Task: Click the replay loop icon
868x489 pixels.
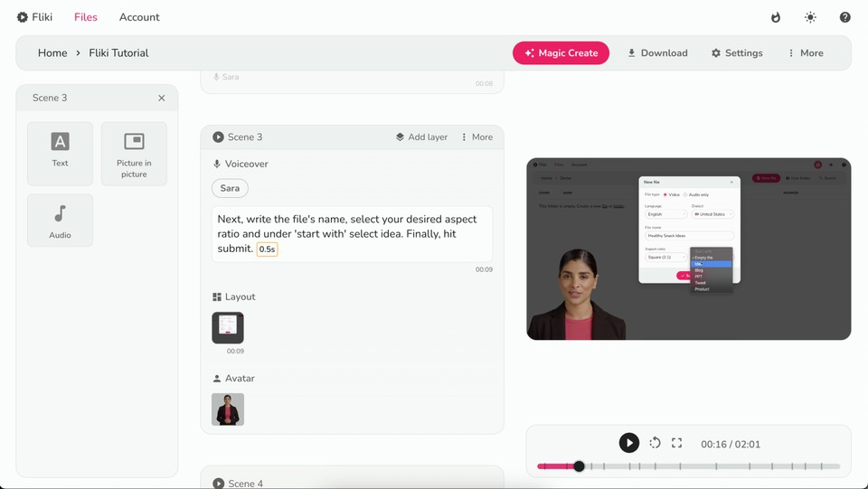Action: [655, 443]
